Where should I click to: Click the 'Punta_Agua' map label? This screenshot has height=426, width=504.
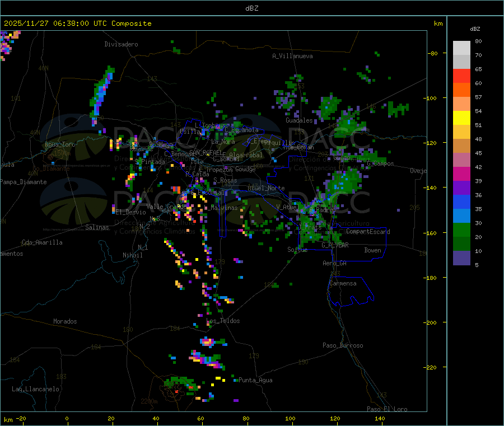(255, 380)
